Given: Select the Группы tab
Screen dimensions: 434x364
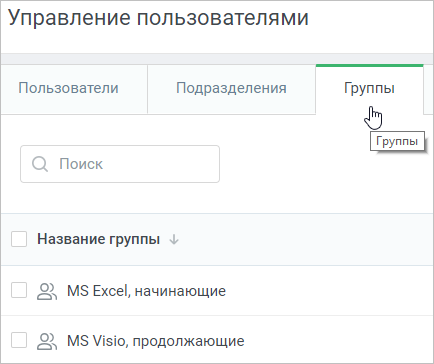Looking at the screenshot, I should (369, 89).
